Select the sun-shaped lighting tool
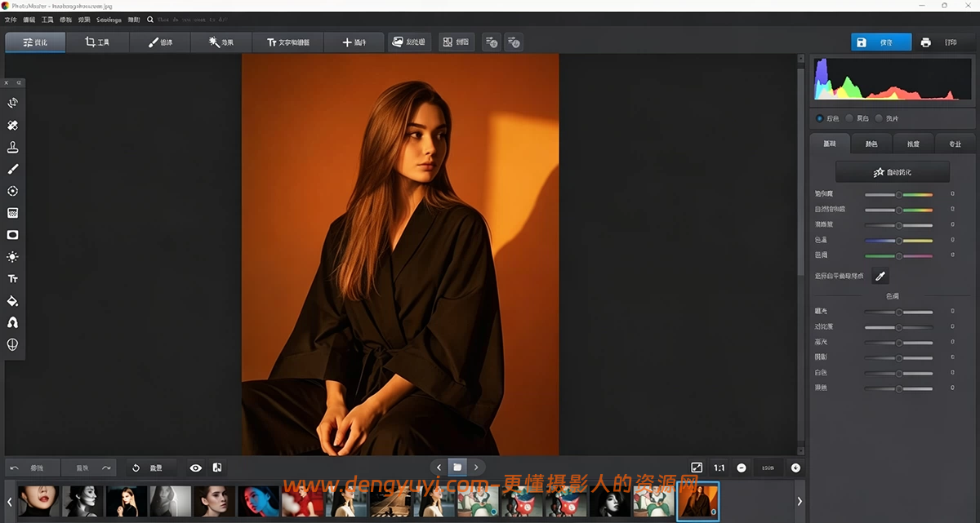This screenshot has height=523, width=980. [13, 257]
